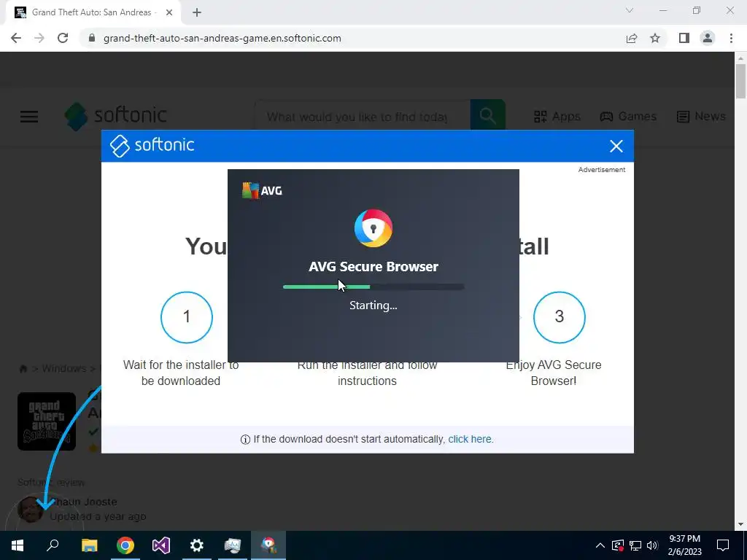Open the Apps section
The image size is (747, 560).
click(557, 117)
